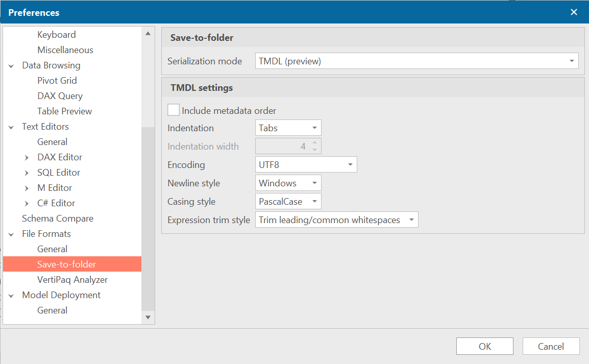Select the Schema Compare settings page
This screenshot has width=589, height=364.
[58, 218]
